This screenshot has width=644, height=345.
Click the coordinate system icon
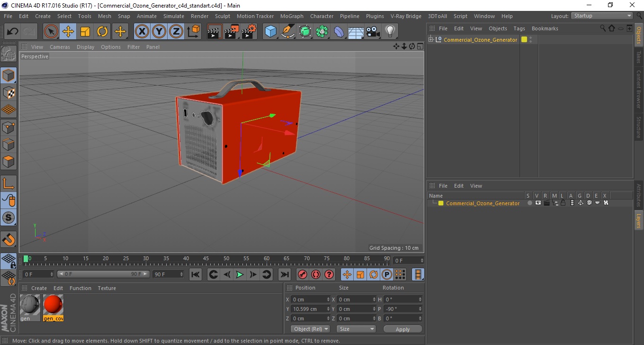(x=193, y=32)
